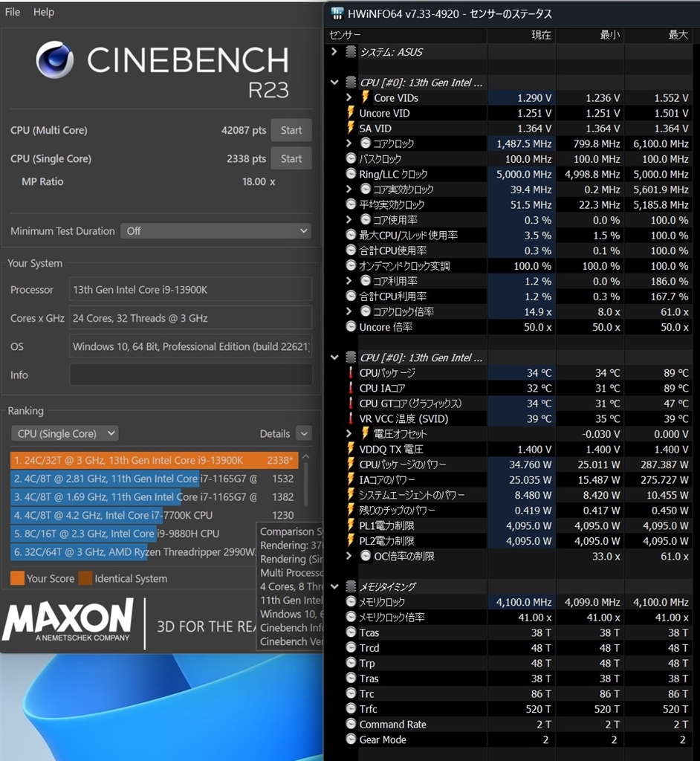Expand the システム: ASUS sensor group
Image resolution: width=700 pixels, height=761 pixels.
click(x=334, y=51)
